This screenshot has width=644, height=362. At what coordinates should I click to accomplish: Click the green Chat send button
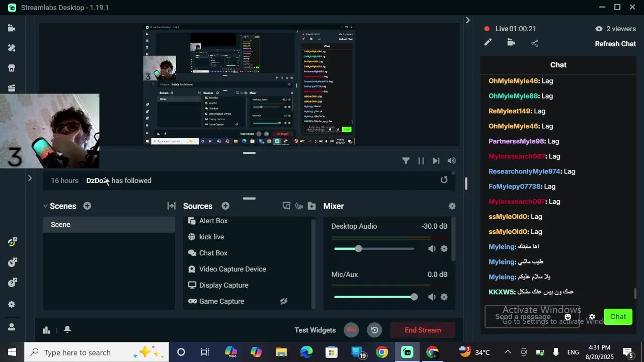coord(618,317)
